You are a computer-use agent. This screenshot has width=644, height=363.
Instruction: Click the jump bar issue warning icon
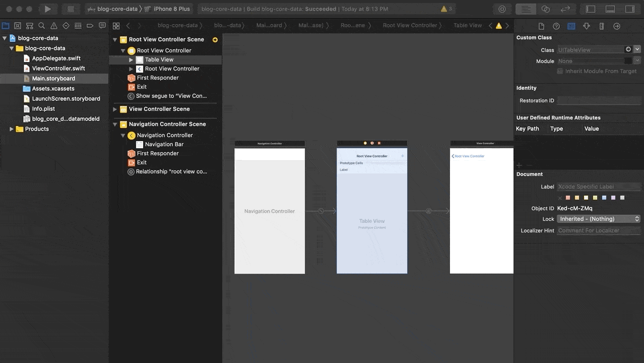click(499, 26)
